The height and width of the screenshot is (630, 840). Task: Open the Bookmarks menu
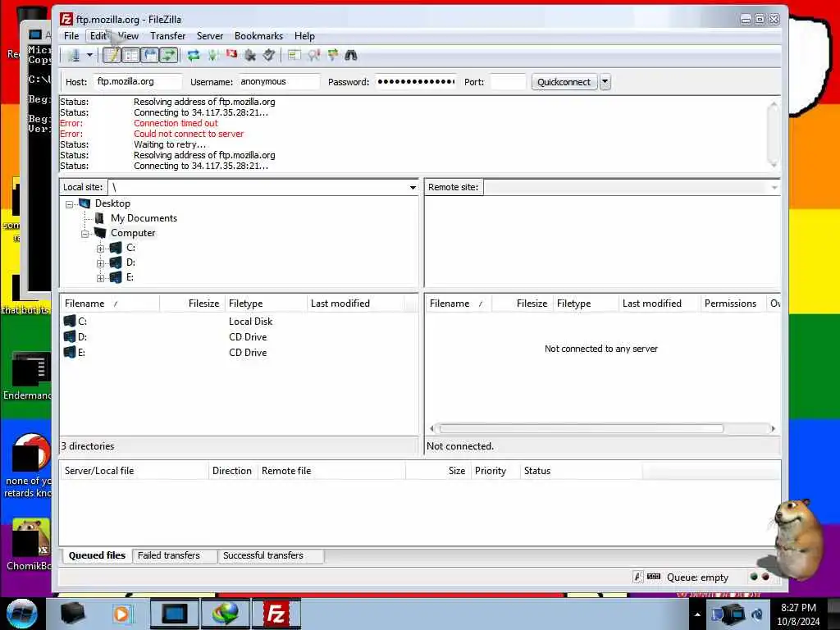258,36
